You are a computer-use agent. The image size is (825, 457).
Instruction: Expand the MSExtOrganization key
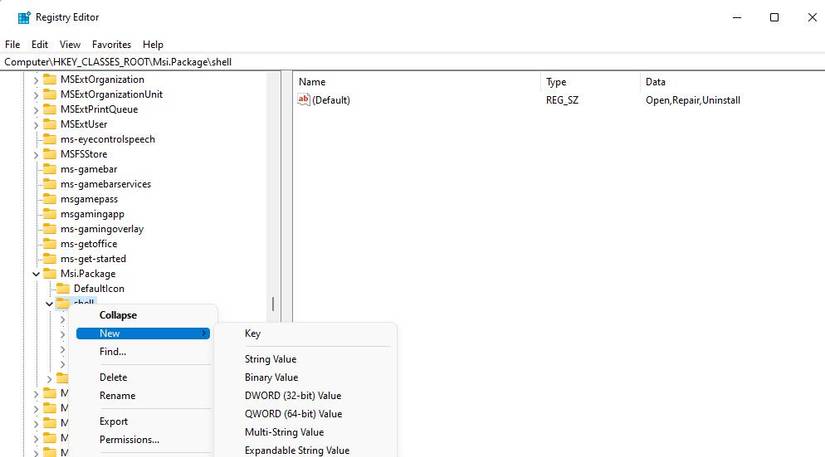[36, 80]
